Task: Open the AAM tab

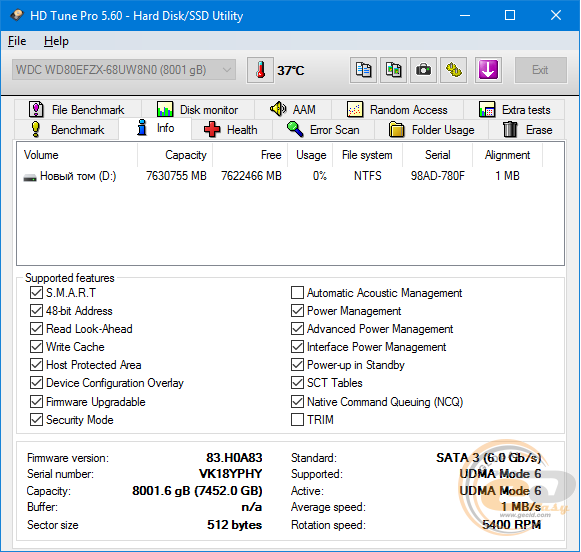Action: [293, 110]
